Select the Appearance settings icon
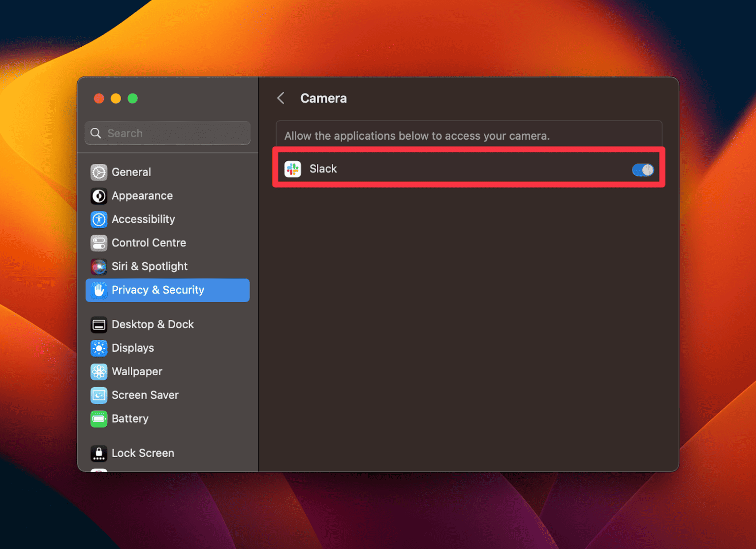This screenshot has height=549, width=756. pos(99,196)
